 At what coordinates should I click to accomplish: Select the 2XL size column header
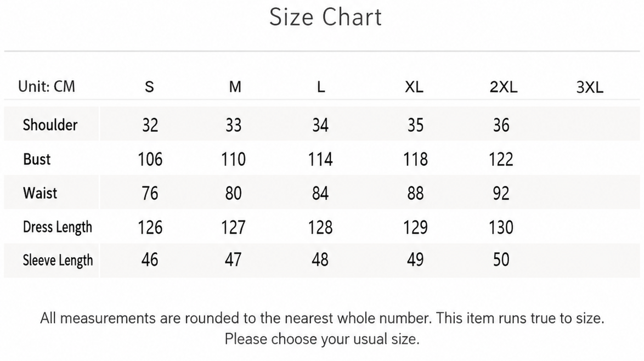pyautogui.click(x=504, y=87)
